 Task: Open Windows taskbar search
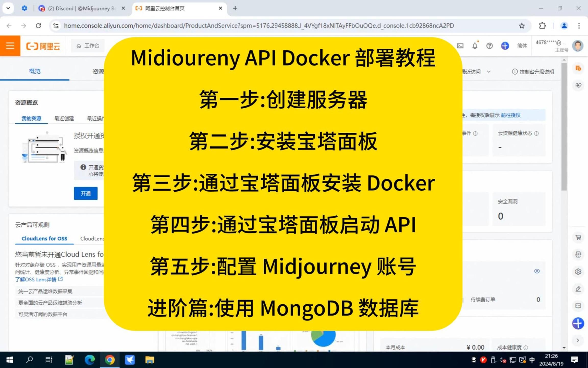29,360
